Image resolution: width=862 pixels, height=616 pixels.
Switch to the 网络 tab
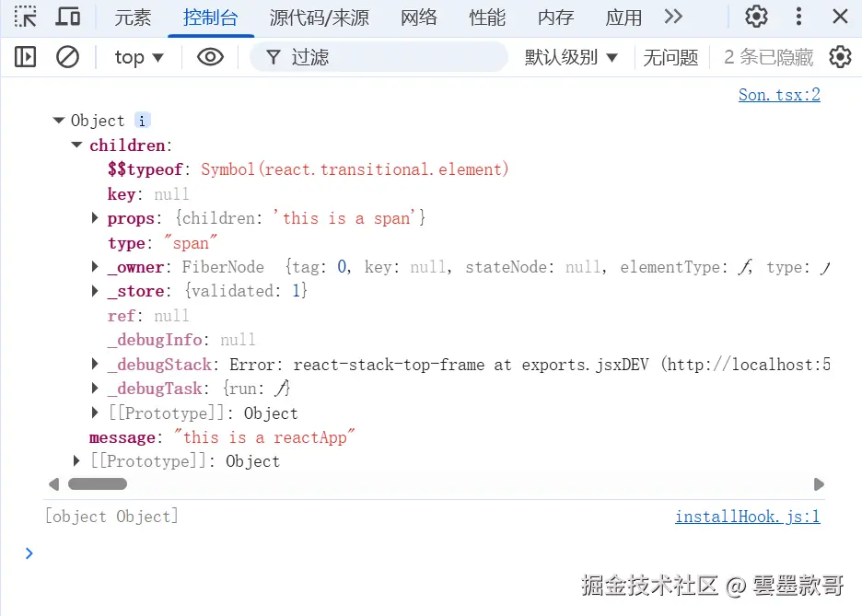(x=419, y=17)
